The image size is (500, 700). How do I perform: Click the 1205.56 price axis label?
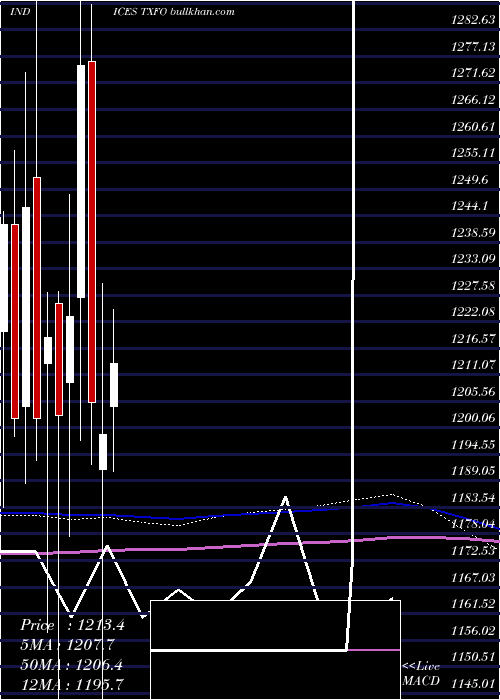pyautogui.click(x=474, y=392)
